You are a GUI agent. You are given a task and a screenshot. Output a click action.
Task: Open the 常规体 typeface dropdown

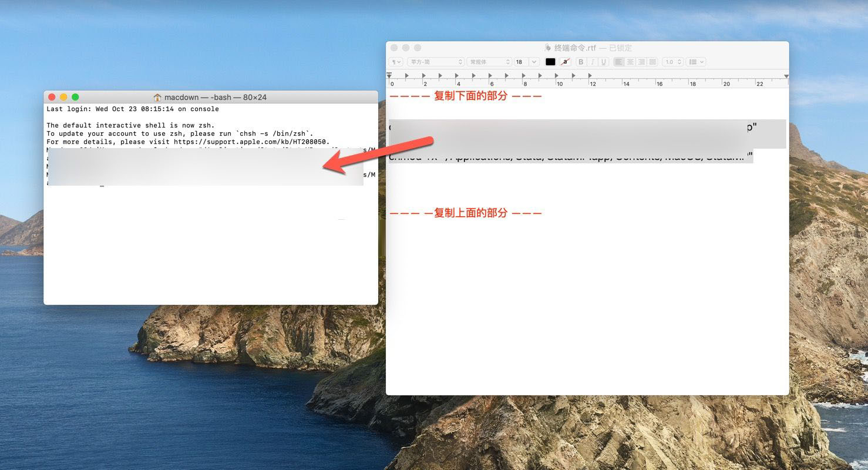click(489, 62)
